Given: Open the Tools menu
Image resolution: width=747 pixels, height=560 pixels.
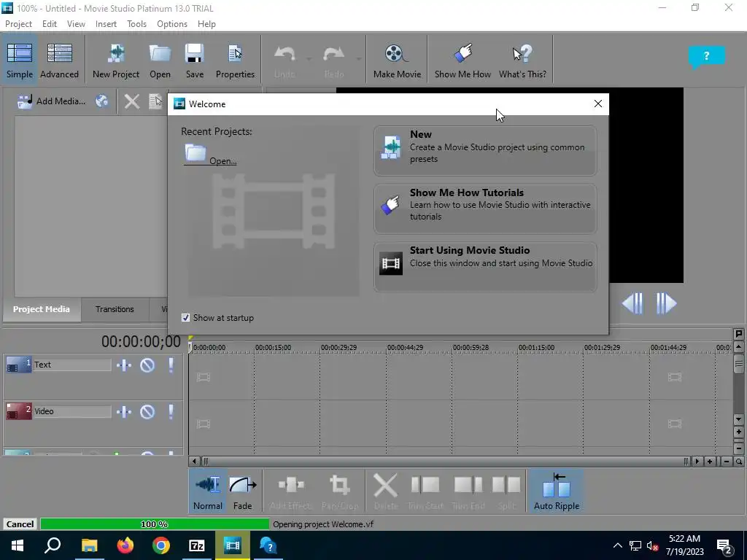Looking at the screenshot, I should pyautogui.click(x=136, y=24).
